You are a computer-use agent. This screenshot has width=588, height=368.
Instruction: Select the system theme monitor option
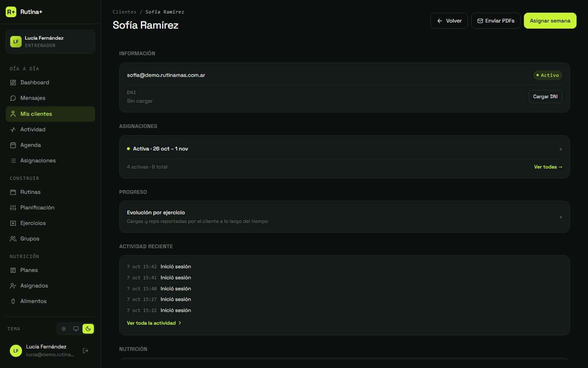tap(76, 329)
